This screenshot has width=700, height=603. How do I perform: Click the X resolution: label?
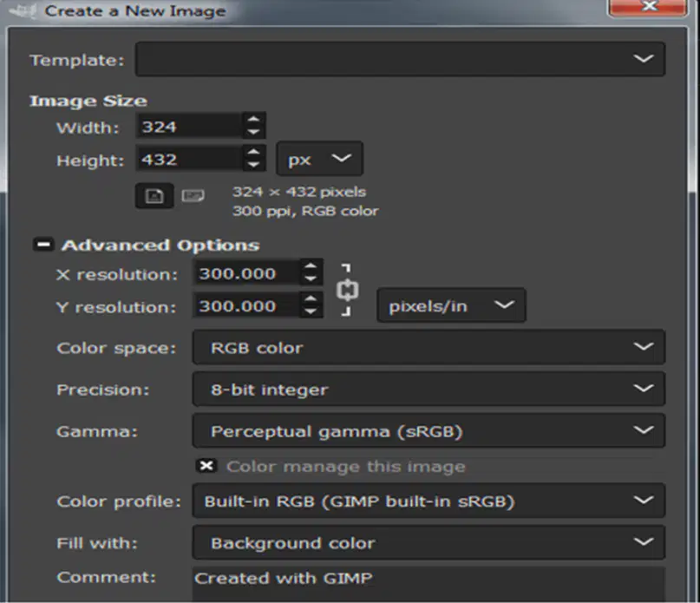click(x=117, y=274)
